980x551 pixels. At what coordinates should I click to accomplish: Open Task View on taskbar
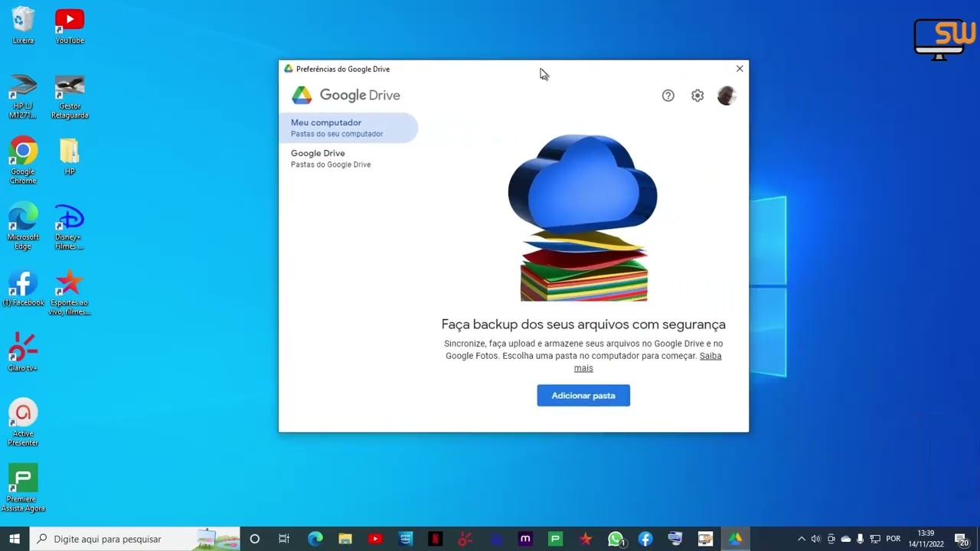pos(284,539)
